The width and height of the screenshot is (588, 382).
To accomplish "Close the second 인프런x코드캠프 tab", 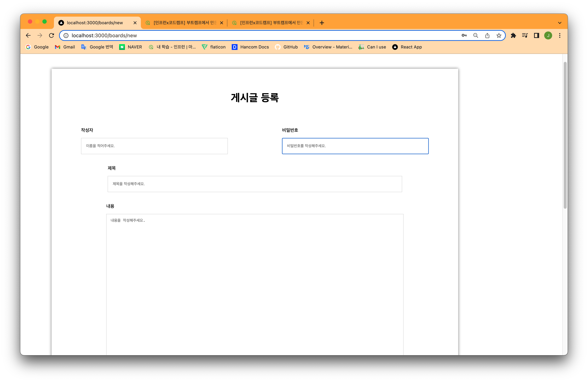I will [x=222, y=23].
